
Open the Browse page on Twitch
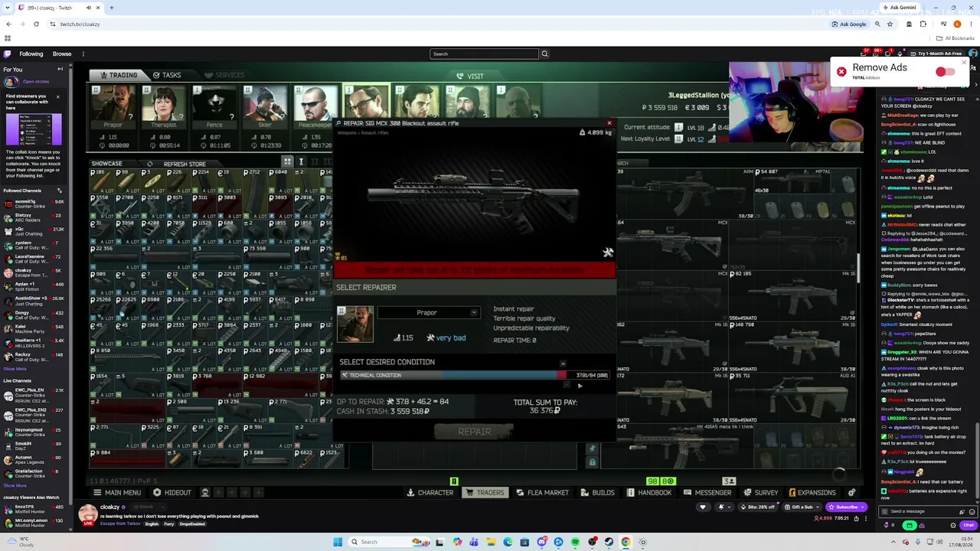click(x=62, y=54)
